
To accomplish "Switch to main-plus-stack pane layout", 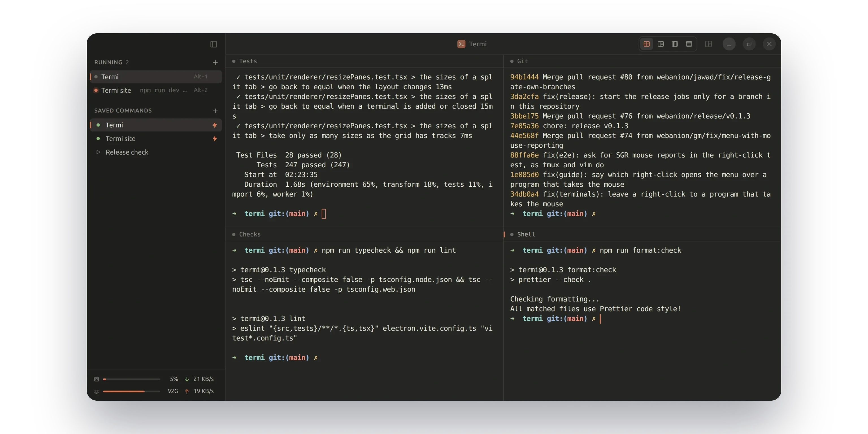I will (x=661, y=44).
